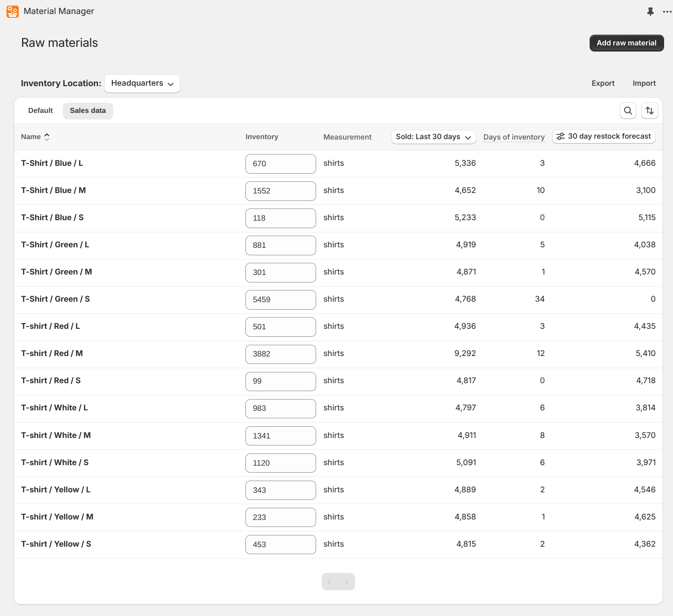Click the T-shirt / Red / S name
The width and height of the screenshot is (673, 616).
coord(51,380)
